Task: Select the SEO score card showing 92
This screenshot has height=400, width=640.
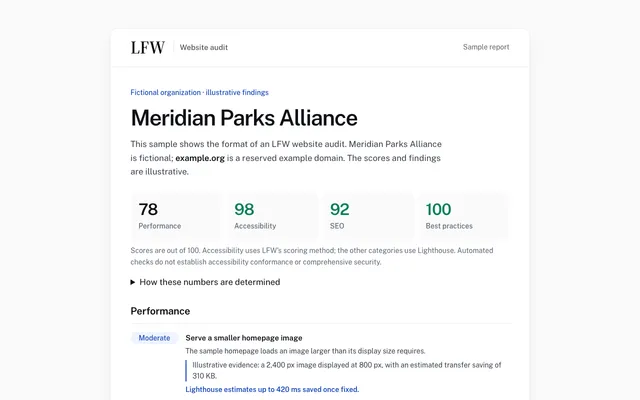Action: pos(368,216)
